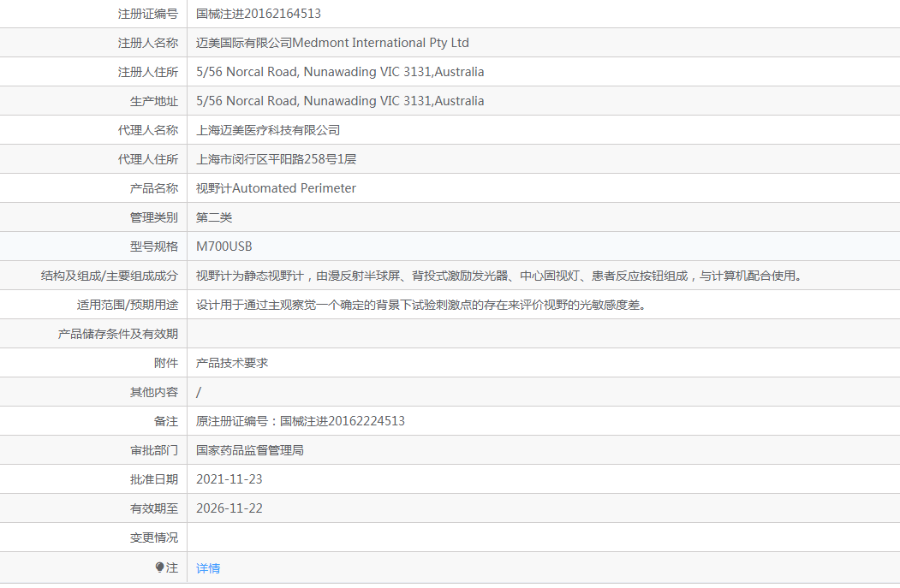Click the 产品名称 row label
The width and height of the screenshot is (900, 588).
pos(154,188)
